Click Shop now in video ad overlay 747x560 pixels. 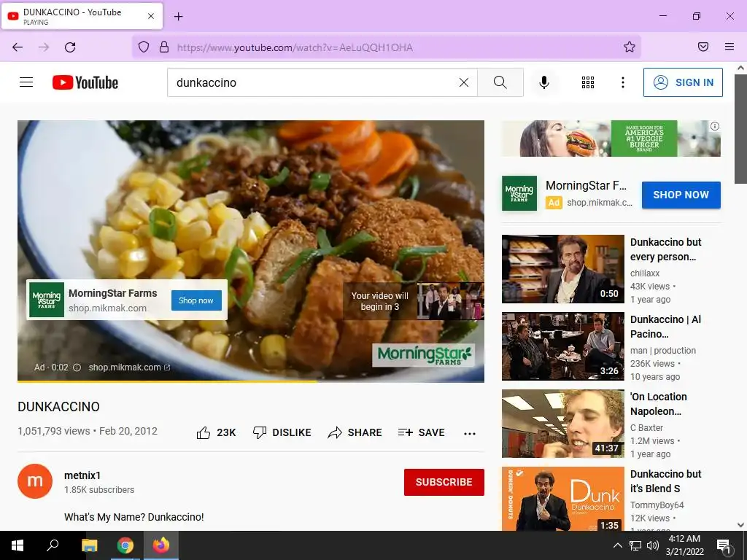click(x=196, y=300)
